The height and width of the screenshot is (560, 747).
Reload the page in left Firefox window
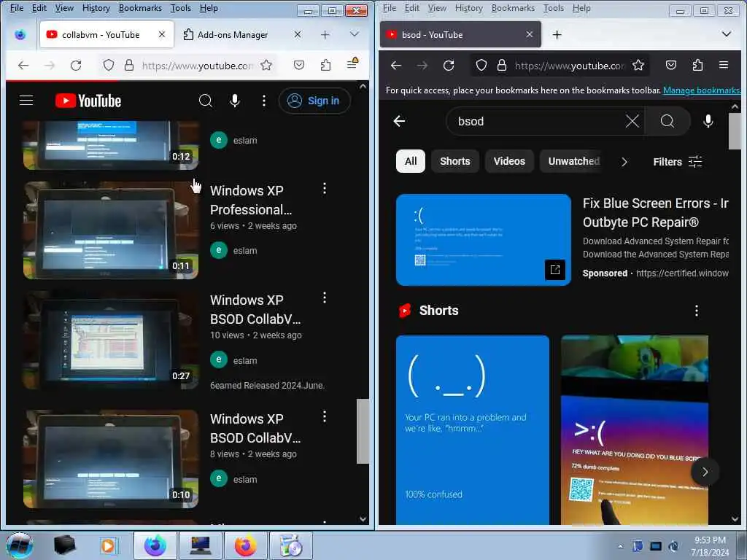point(76,65)
